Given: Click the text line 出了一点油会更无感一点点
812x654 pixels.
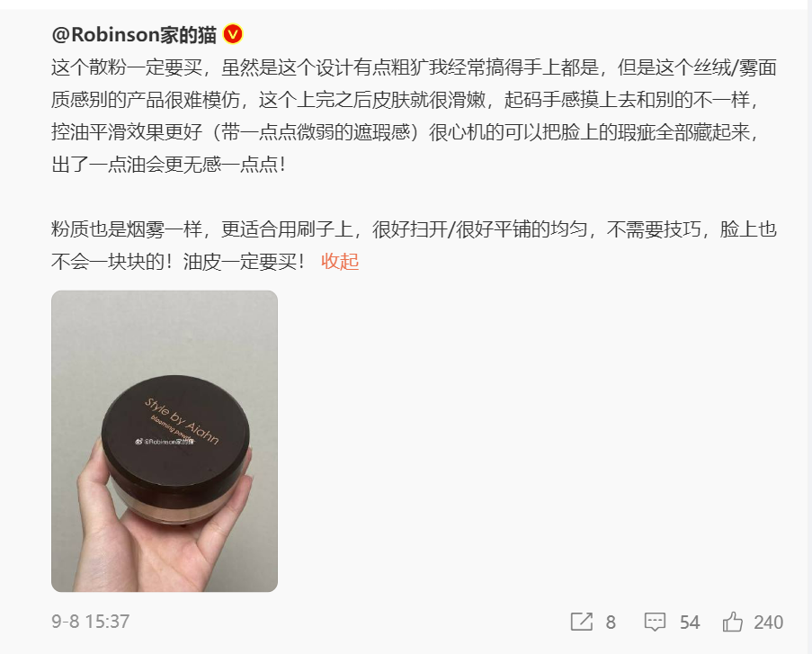Looking at the screenshot, I should 168,165.
